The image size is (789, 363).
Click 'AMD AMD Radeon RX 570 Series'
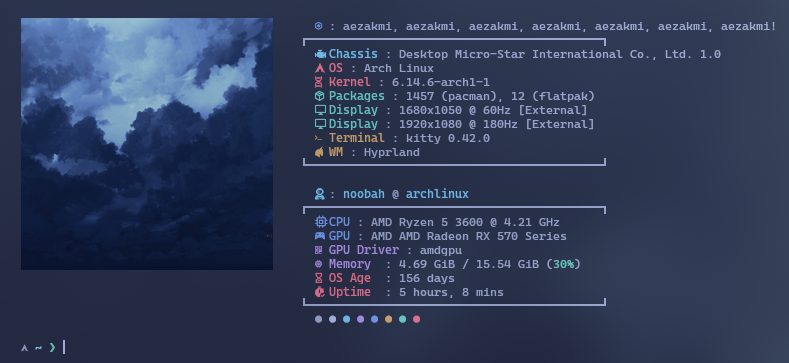click(x=468, y=236)
